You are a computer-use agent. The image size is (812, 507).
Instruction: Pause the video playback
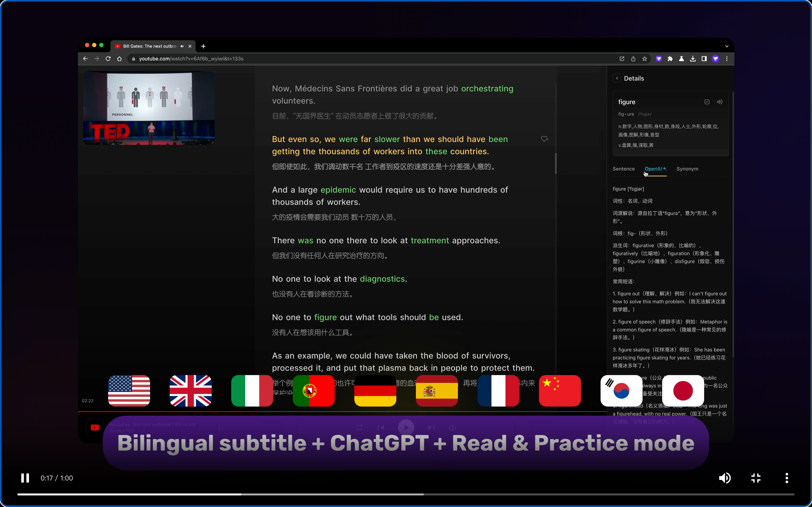pos(25,478)
